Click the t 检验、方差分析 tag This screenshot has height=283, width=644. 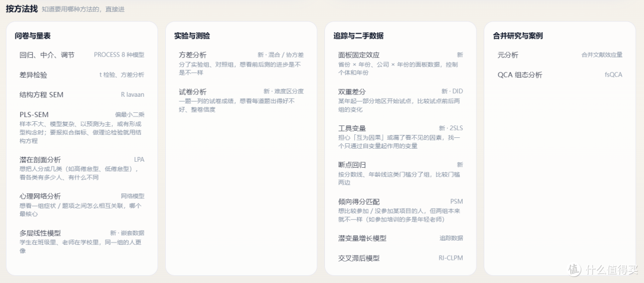[122, 75]
